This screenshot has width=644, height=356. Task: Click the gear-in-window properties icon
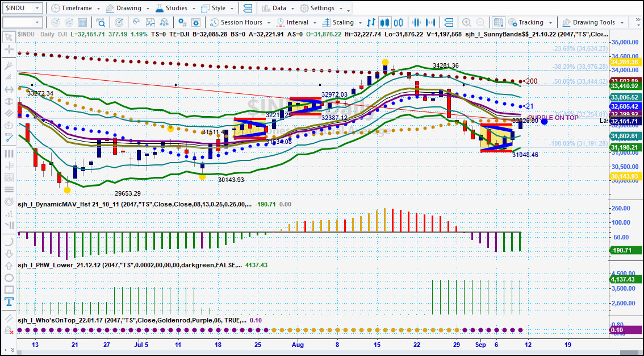[x=196, y=22]
